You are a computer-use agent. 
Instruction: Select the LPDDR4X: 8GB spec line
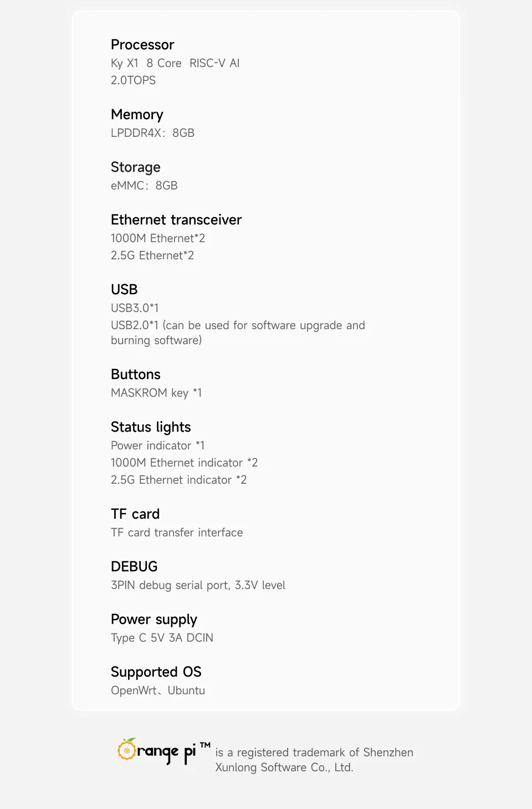tap(152, 133)
